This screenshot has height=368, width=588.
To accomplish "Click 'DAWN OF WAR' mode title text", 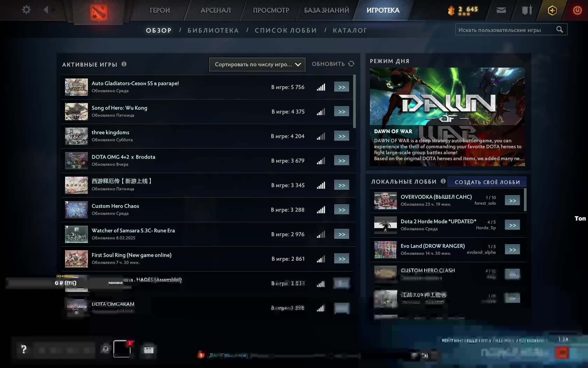I will pyautogui.click(x=393, y=131).
